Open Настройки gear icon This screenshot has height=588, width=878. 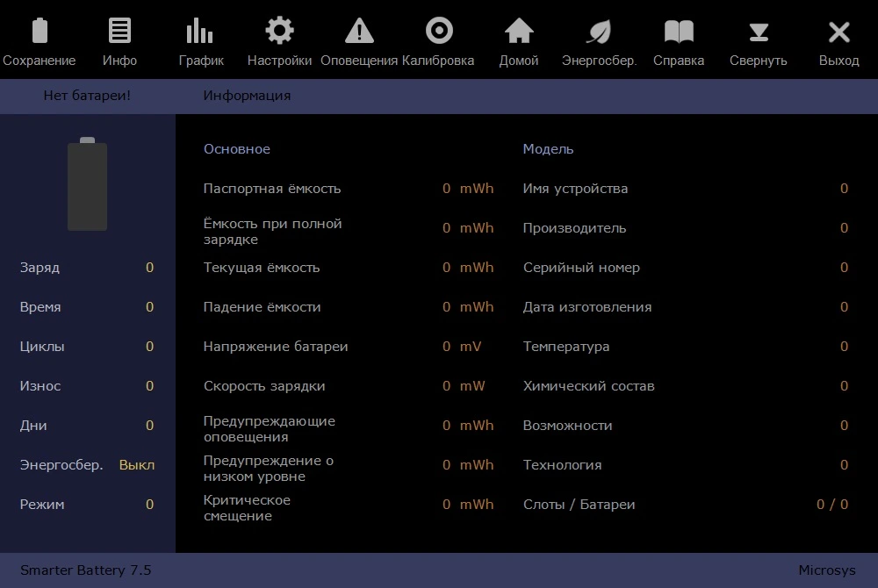coord(279,30)
